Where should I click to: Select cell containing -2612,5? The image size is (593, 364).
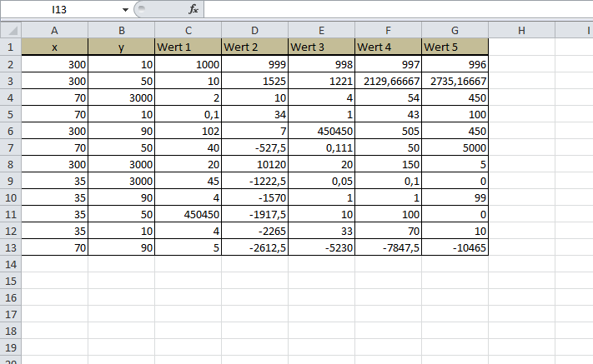click(254, 247)
